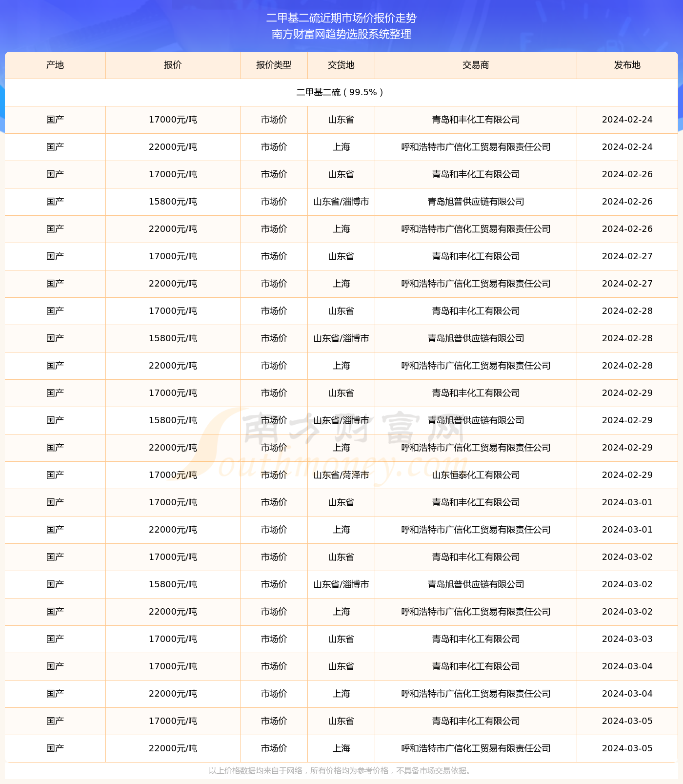Click 山东省/淄博市 in the 2024-02-28 row
The height and width of the screenshot is (784, 683).
coord(341,338)
